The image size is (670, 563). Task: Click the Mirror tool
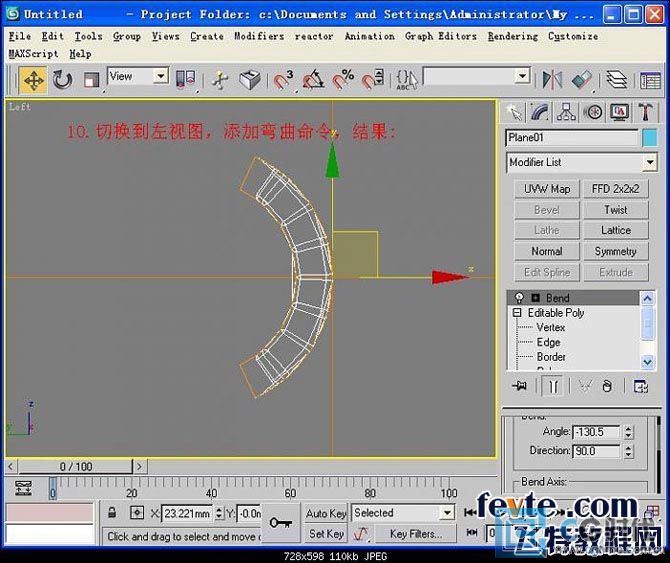(x=552, y=80)
